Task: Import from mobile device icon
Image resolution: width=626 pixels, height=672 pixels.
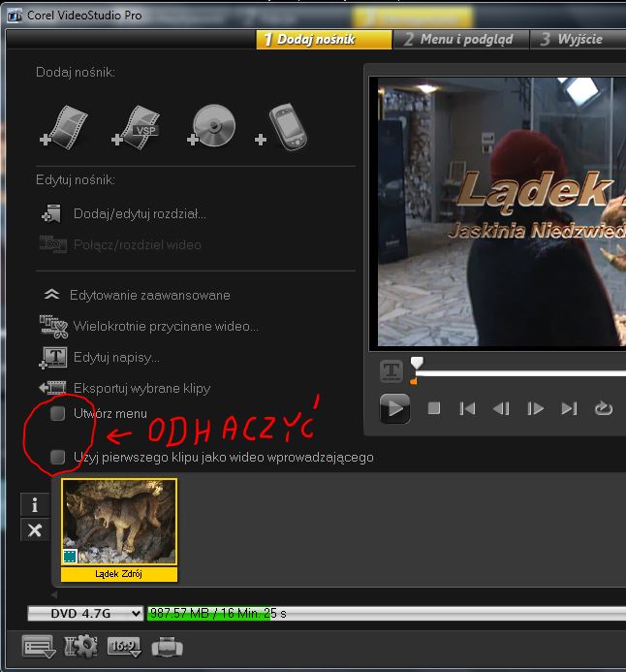Action: pyautogui.click(x=283, y=126)
